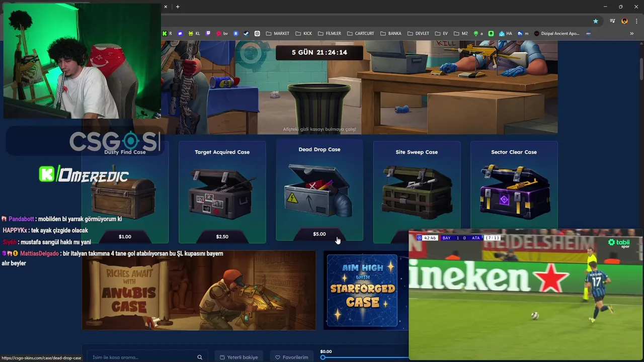Open the 'm' bookmark
Screen dimensions: 644x362
pos(523,34)
